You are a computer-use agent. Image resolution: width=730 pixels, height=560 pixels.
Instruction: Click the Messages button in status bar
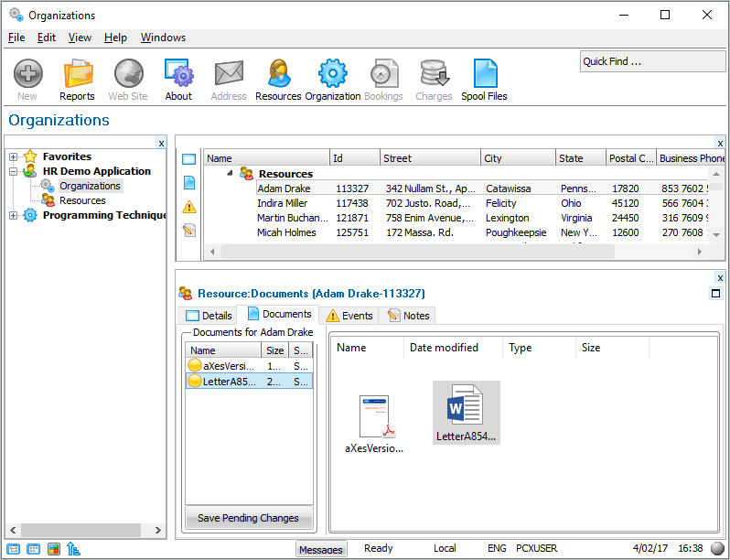pos(321,549)
